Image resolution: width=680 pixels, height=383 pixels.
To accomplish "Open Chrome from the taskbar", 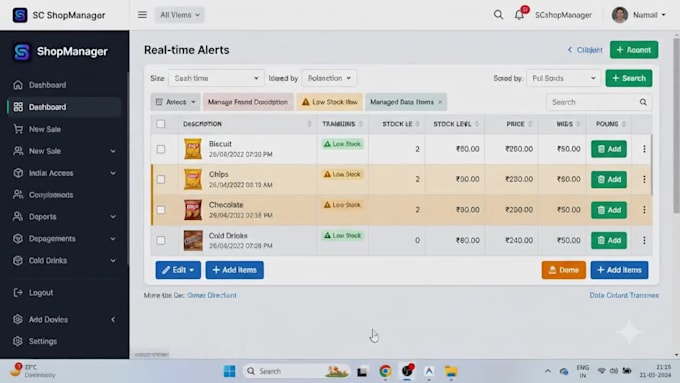I will pyautogui.click(x=385, y=371).
